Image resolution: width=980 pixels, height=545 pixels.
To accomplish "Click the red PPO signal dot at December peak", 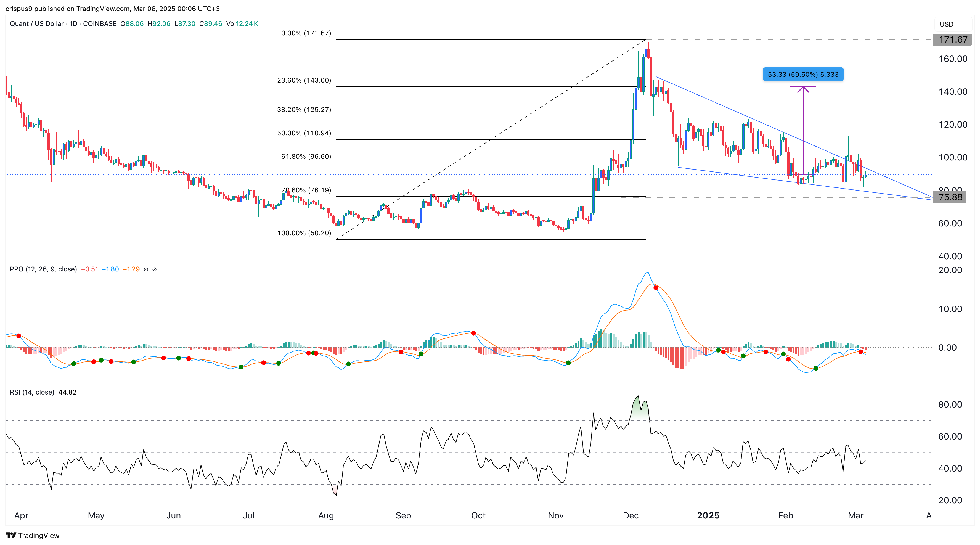I will tap(655, 288).
